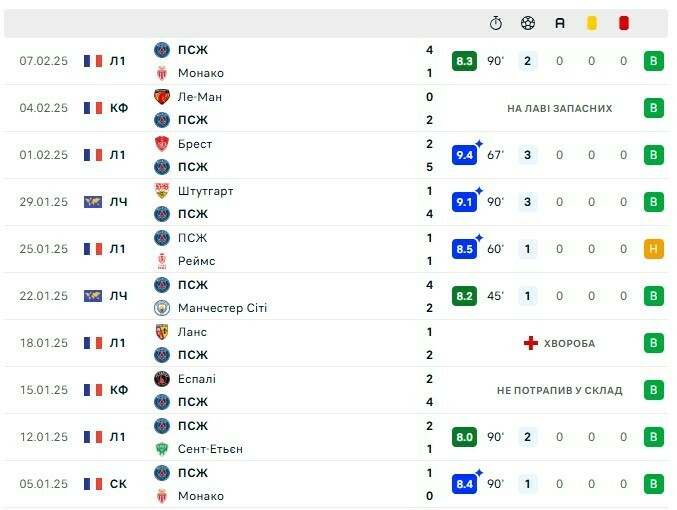Click the 9.4 rating badge for Brest match
This screenshot has height=510, width=677.
click(x=464, y=155)
